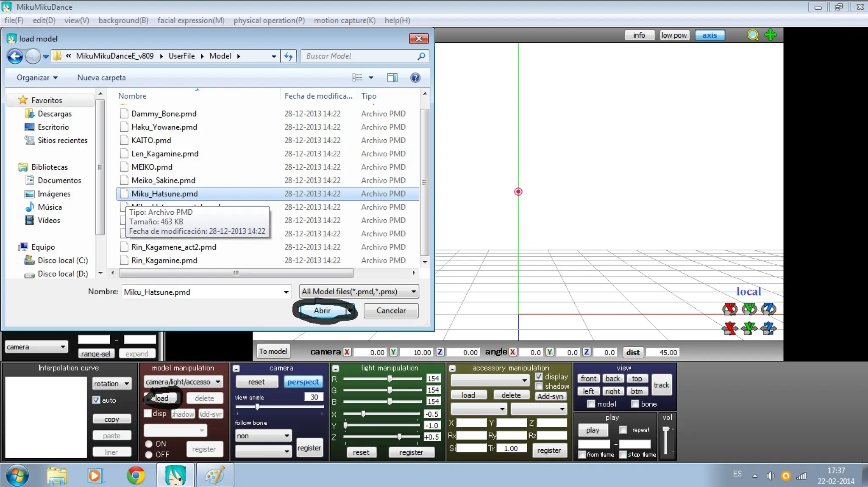Click the green Y rotation axis icon
The height and width of the screenshot is (487, 868).
click(x=749, y=309)
